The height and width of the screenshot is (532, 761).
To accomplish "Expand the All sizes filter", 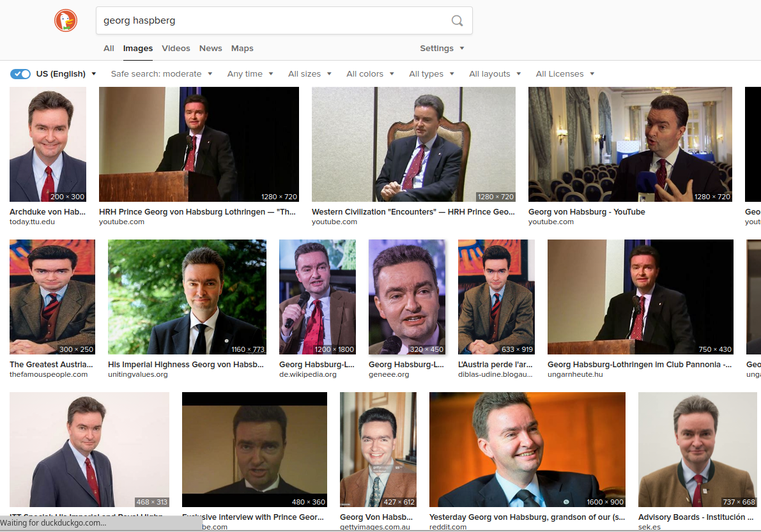I will [310, 73].
